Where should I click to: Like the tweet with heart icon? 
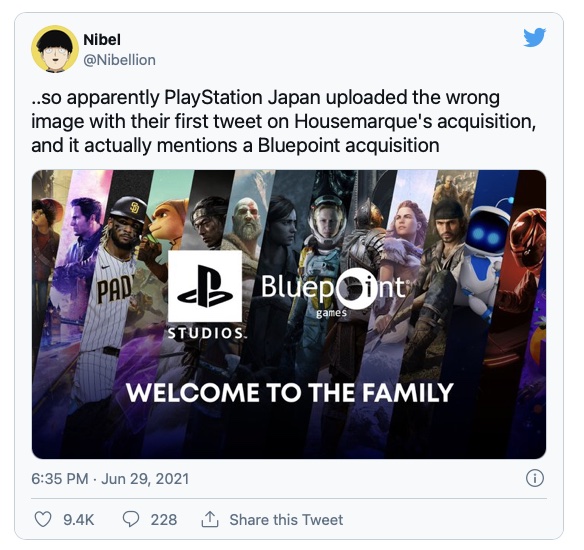point(42,519)
